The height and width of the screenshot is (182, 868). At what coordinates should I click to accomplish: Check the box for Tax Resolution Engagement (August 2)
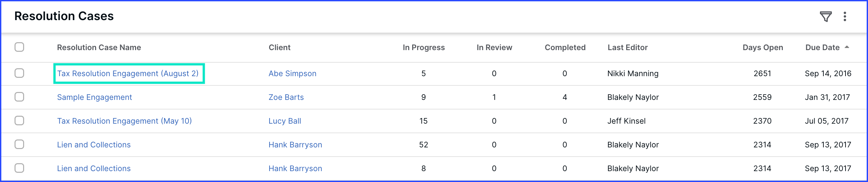(19, 73)
